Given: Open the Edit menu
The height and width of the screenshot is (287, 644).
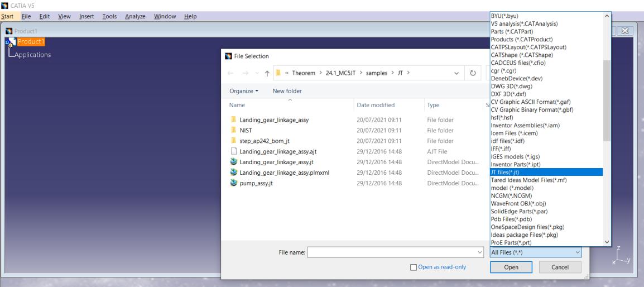Looking at the screenshot, I should click(x=44, y=16).
